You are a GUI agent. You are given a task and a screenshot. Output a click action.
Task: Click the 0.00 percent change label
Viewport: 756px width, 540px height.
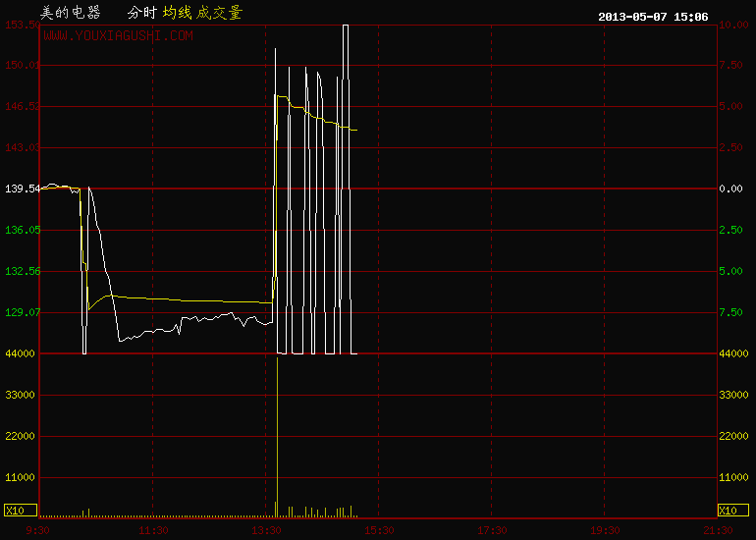coord(730,189)
